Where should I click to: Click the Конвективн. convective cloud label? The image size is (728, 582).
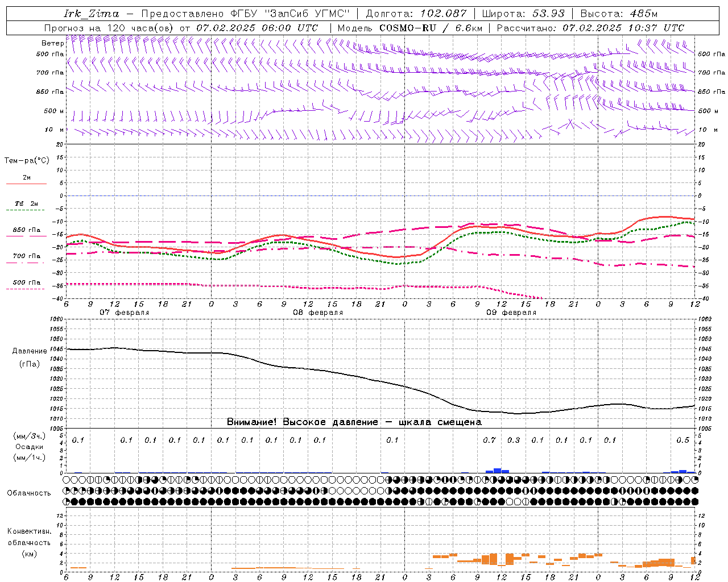tap(29, 531)
